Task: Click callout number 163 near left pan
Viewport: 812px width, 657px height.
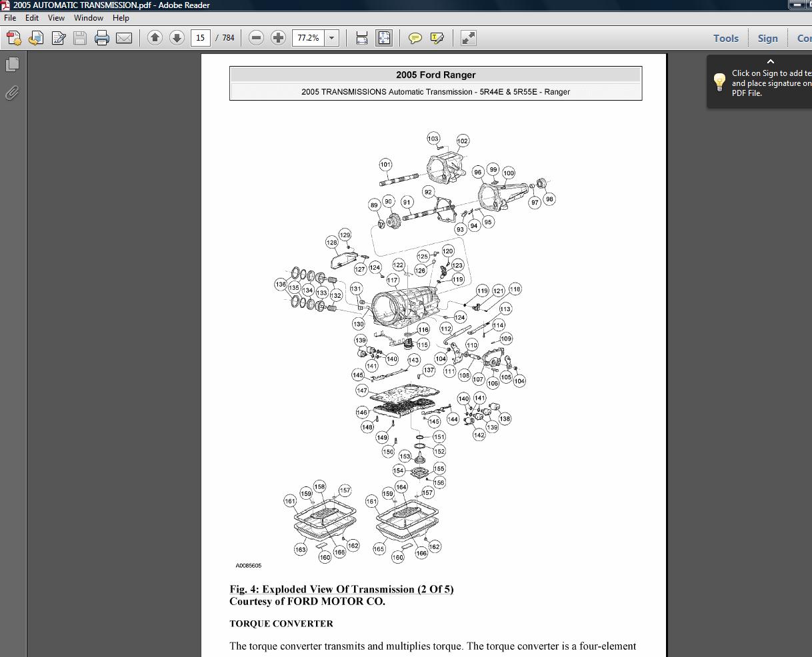Action: (x=301, y=550)
